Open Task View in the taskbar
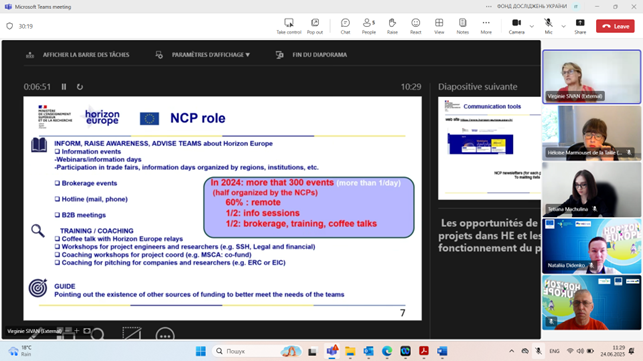 point(312,351)
